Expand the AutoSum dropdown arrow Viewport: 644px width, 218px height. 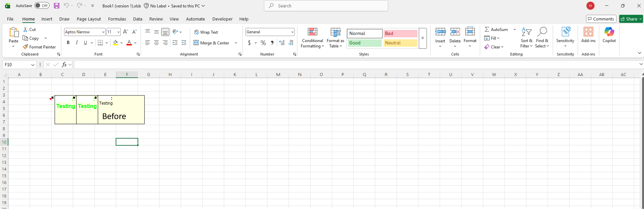point(515,30)
